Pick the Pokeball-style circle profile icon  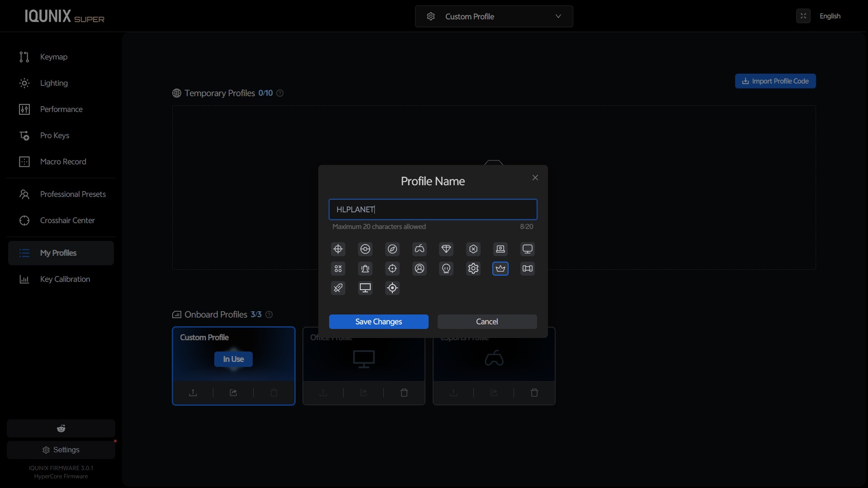click(365, 249)
